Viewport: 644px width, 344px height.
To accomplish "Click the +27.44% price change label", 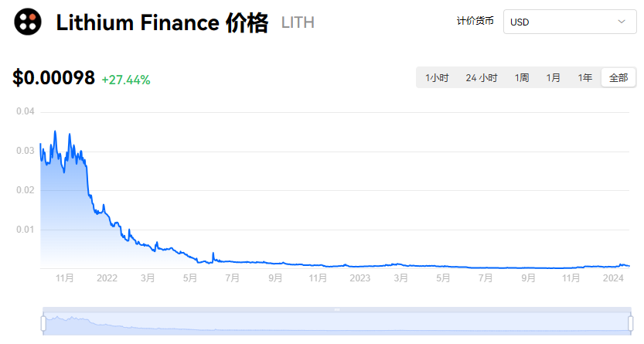I will 126,80.
